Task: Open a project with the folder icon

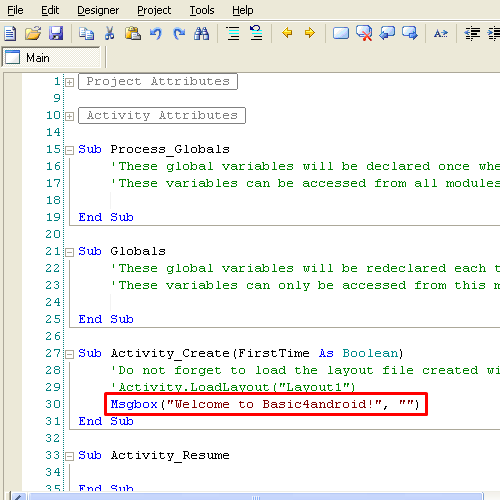Action: click(33, 33)
